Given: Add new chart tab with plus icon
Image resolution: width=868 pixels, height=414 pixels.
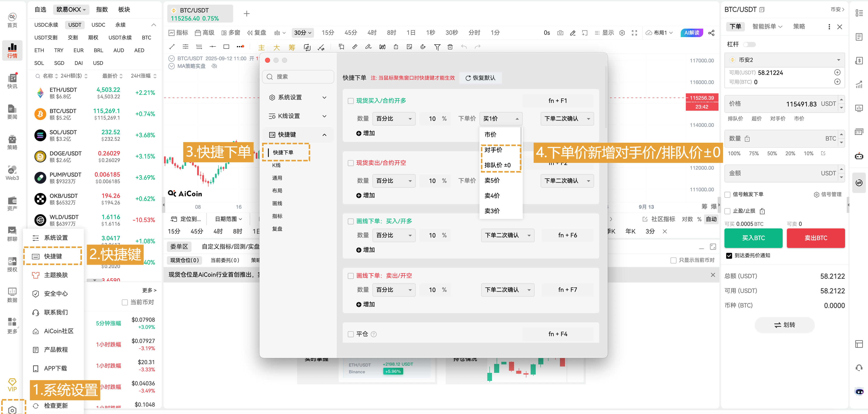Looking at the screenshot, I should click(246, 13).
